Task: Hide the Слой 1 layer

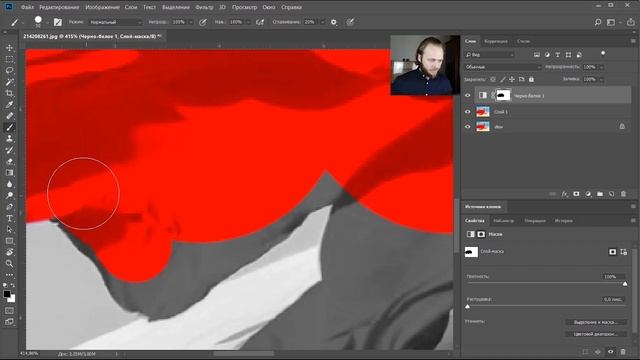Action: pyautogui.click(x=468, y=111)
